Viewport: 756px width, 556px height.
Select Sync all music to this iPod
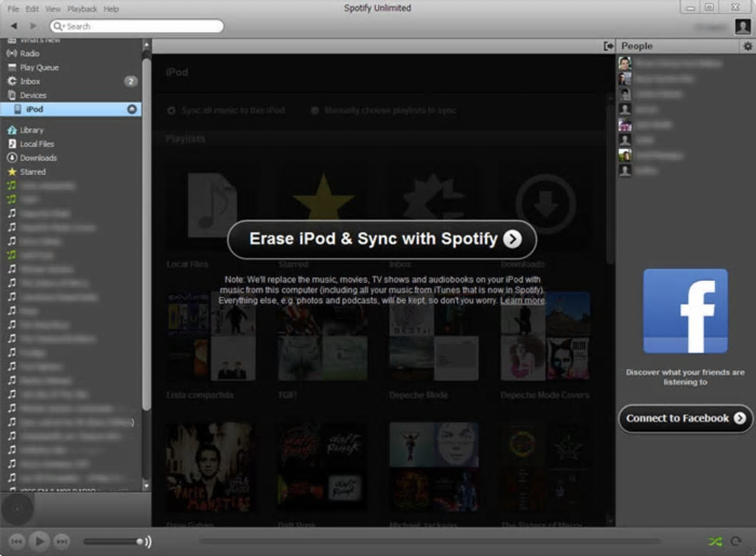[226, 110]
